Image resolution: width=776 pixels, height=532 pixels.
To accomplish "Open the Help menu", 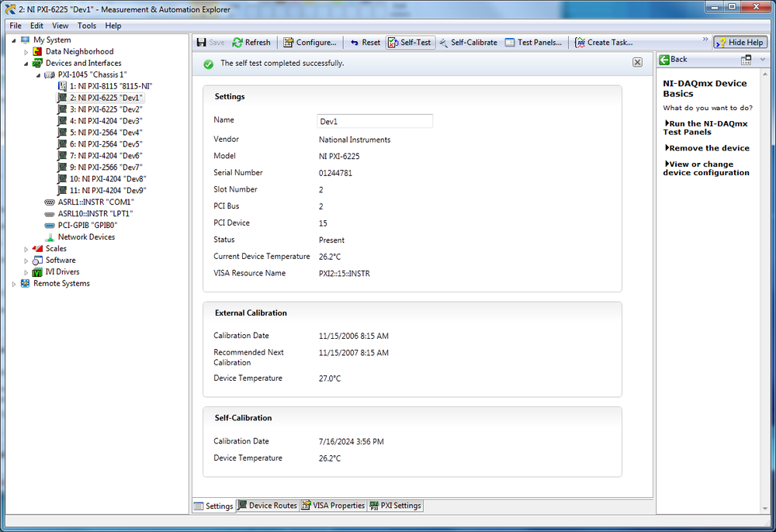I will pyautogui.click(x=113, y=26).
